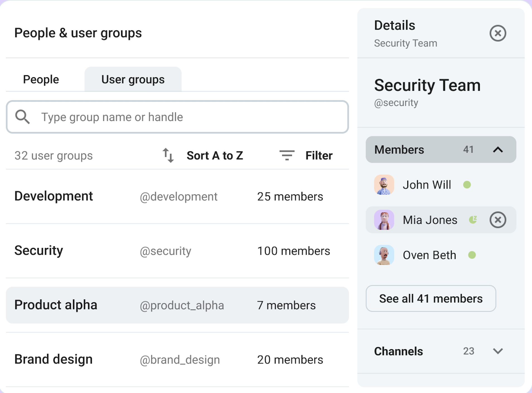Viewport: 532px width, 393px height.
Task: Open the Development user group
Action: [x=177, y=196]
